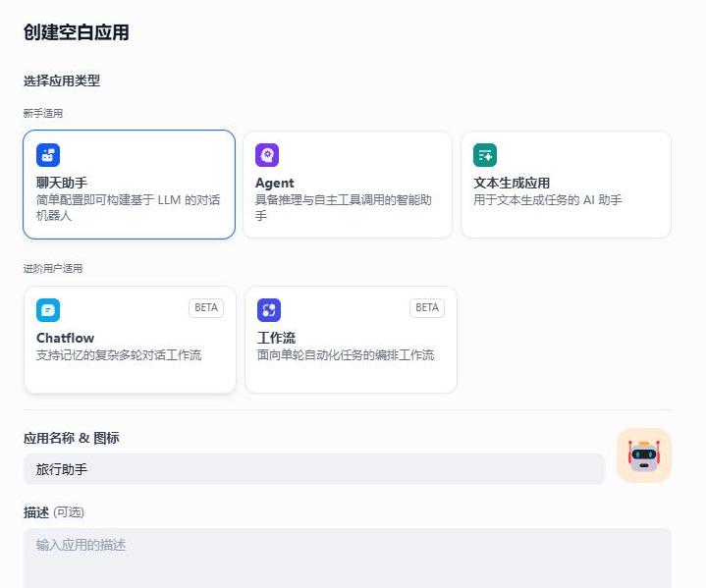The width and height of the screenshot is (706, 588).
Task: Click the Chatflow title text
Action: click(65, 338)
